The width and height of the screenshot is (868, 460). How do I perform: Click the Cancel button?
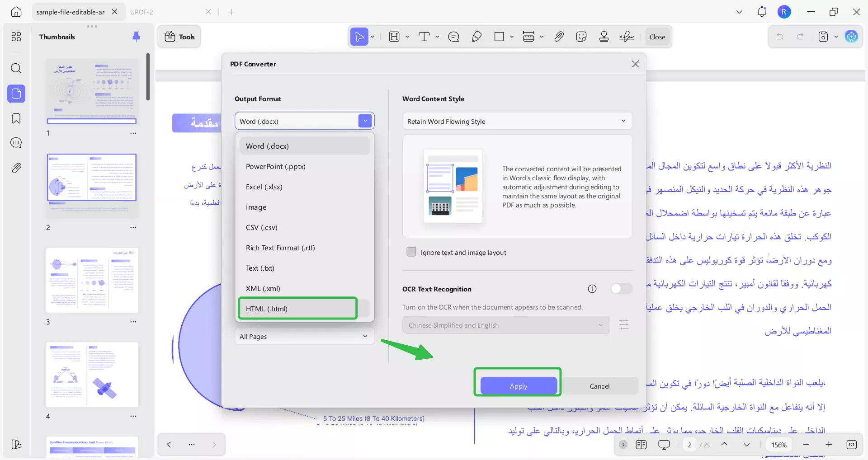pyautogui.click(x=599, y=386)
